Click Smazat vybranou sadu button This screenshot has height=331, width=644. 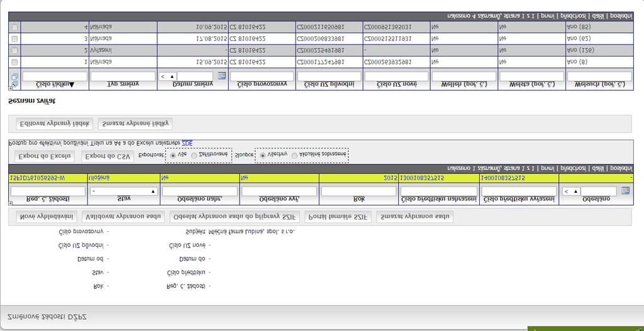click(414, 217)
